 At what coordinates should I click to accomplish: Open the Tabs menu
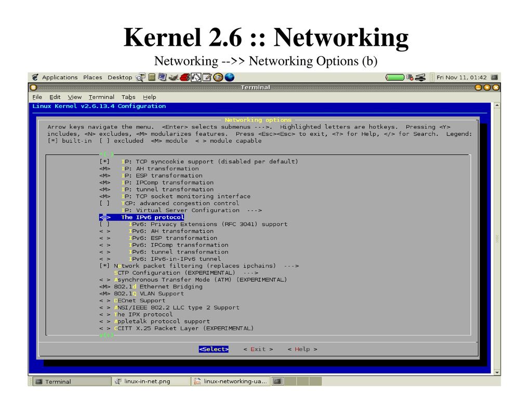(128, 97)
